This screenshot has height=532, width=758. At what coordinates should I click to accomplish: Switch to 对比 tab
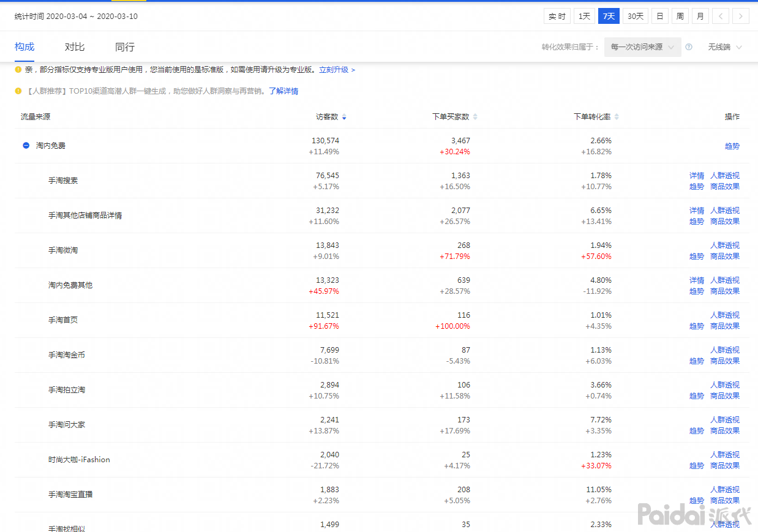pos(75,47)
